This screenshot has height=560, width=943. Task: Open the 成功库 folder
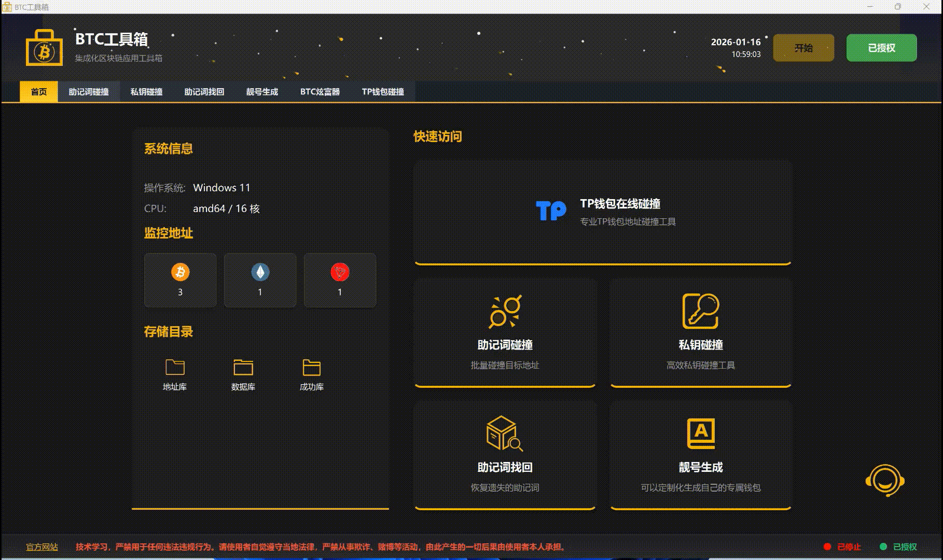[x=311, y=368]
